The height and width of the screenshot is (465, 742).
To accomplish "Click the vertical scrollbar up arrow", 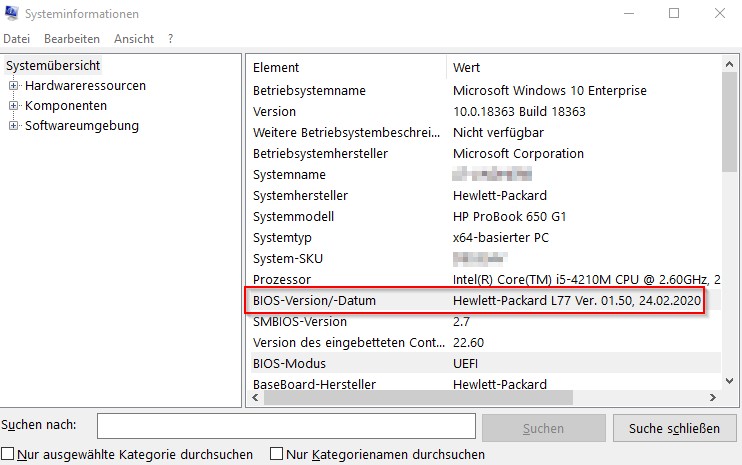I will pyautogui.click(x=730, y=65).
